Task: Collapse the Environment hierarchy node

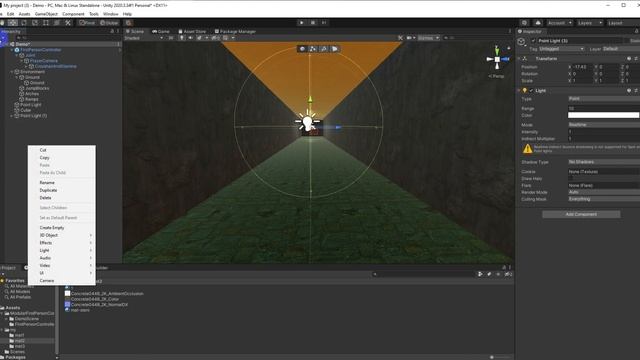Action: click(12, 72)
